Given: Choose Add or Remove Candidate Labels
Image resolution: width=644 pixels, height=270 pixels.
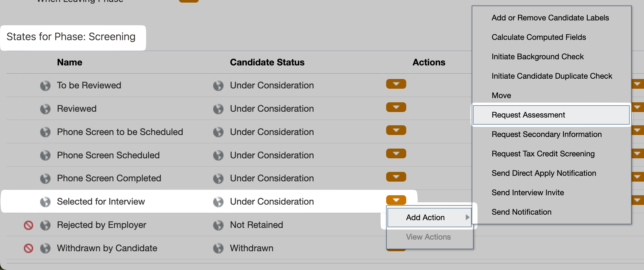Looking at the screenshot, I should click(550, 18).
